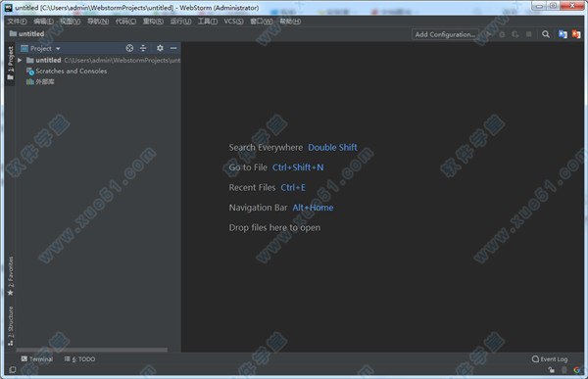The image size is (588, 379).
Task: Click the Navigation Bar hint text
Action: (258, 208)
